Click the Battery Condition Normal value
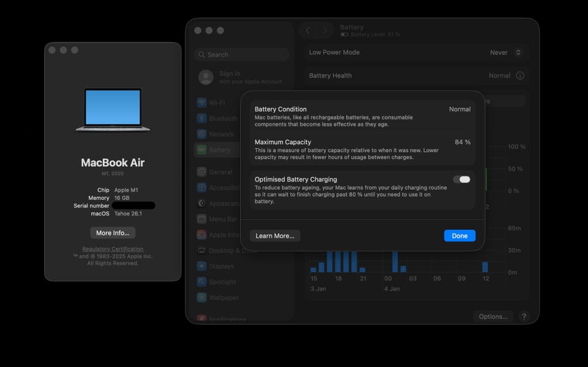The height and width of the screenshot is (367, 588). tap(460, 109)
